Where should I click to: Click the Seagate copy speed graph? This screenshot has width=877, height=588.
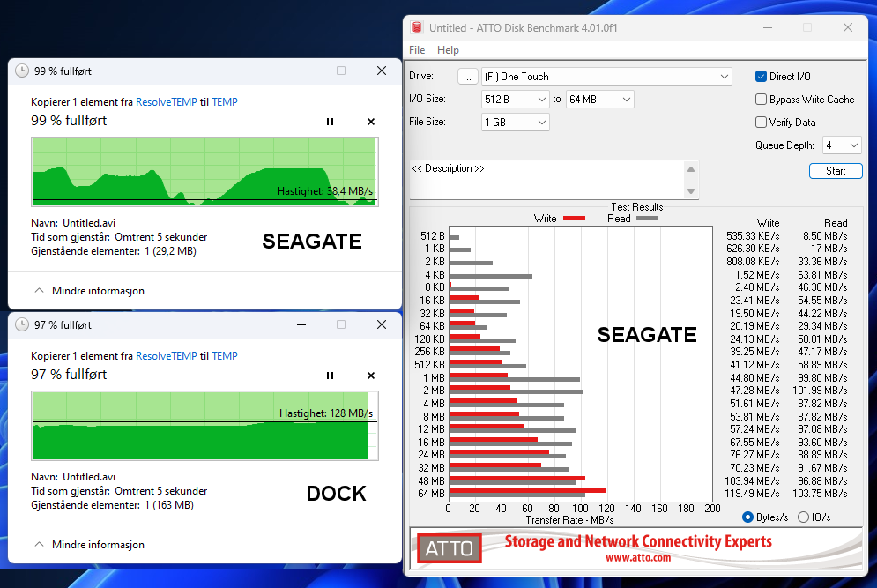tap(204, 172)
